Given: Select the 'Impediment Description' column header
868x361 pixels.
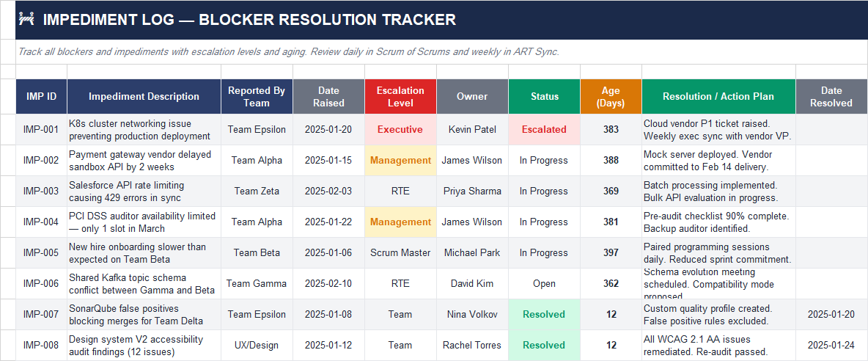Looking at the screenshot, I should (144, 96).
